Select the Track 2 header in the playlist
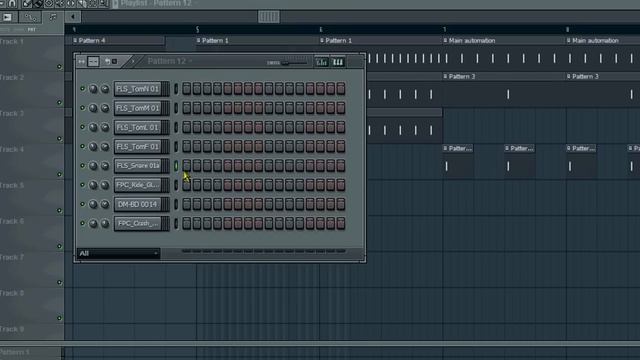This screenshot has width=640, height=360. pos(31,89)
